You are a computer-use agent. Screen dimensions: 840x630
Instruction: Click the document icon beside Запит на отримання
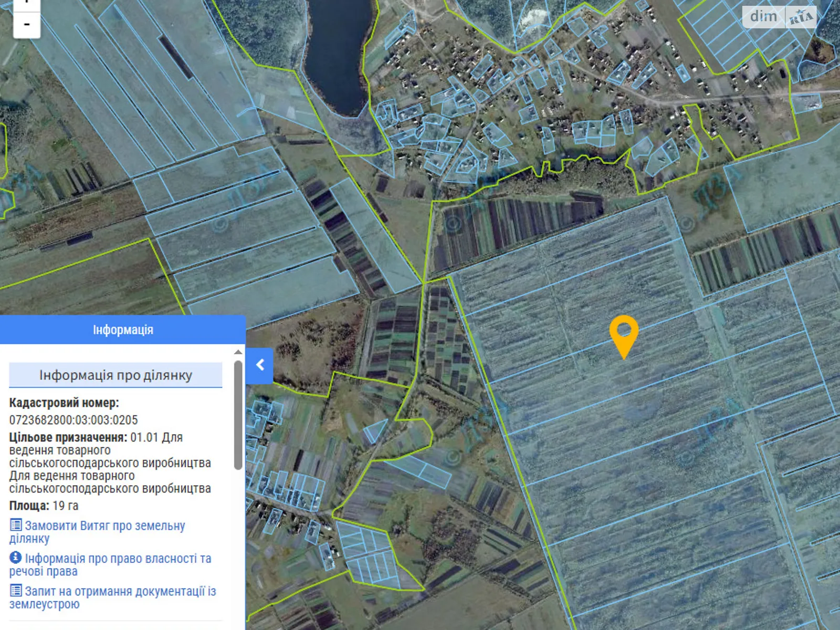16,591
